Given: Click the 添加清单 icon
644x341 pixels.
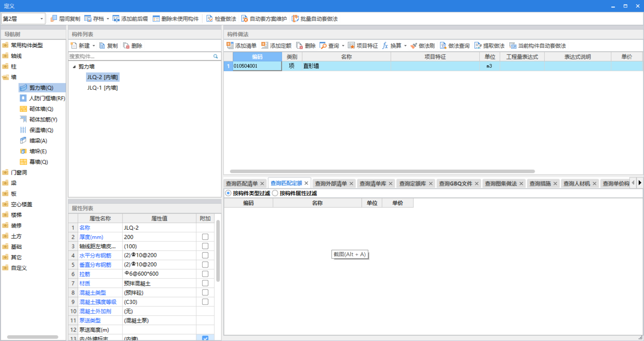Looking at the screenshot, I should tap(230, 45).
